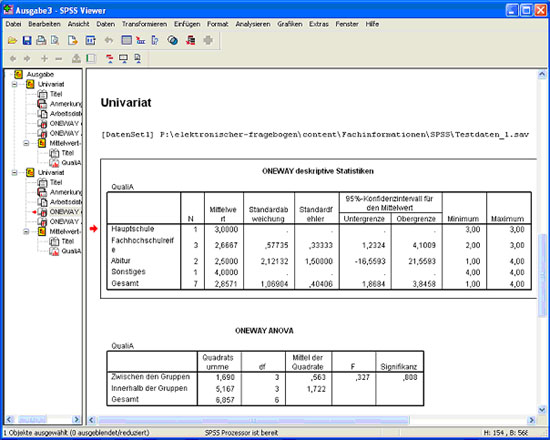Open the Grafiken menu
550x440 pixels.
tap(290, 24)
